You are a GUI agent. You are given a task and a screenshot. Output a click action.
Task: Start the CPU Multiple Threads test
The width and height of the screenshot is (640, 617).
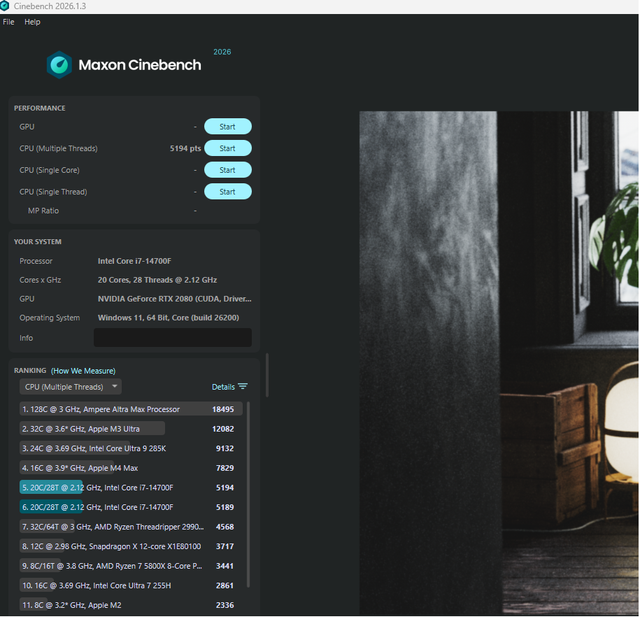point(228,148)
